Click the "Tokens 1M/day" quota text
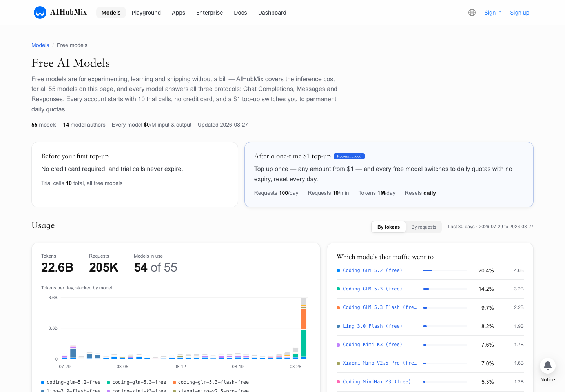Image resolution: width=565 pixels, height=392 pixels. click(x=377, y=193)
